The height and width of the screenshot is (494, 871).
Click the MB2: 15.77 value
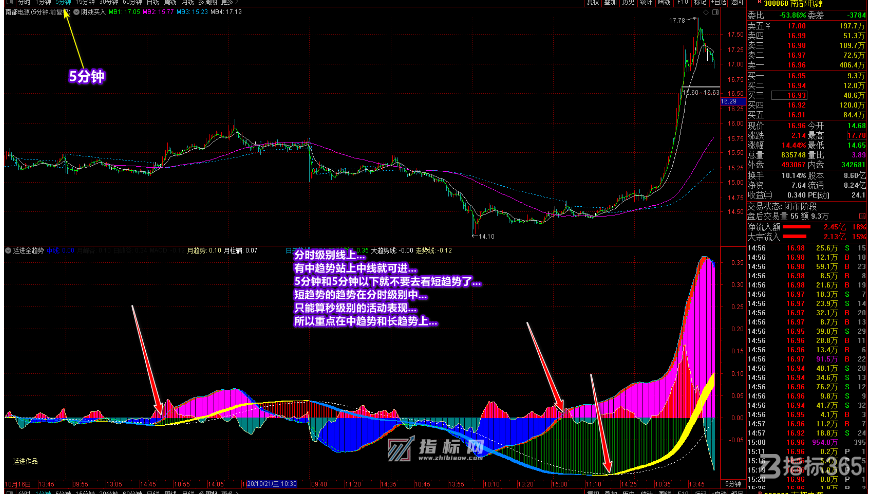pyautogui.click(x=158, y=12)
